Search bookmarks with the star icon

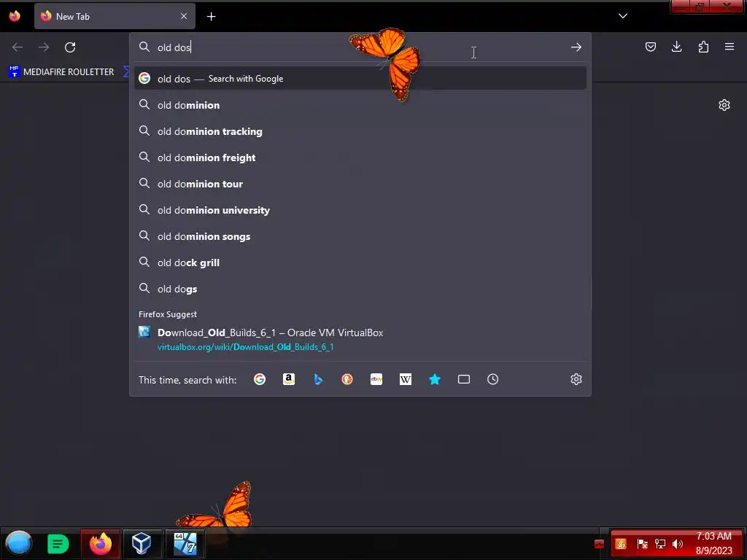(435, 379)
